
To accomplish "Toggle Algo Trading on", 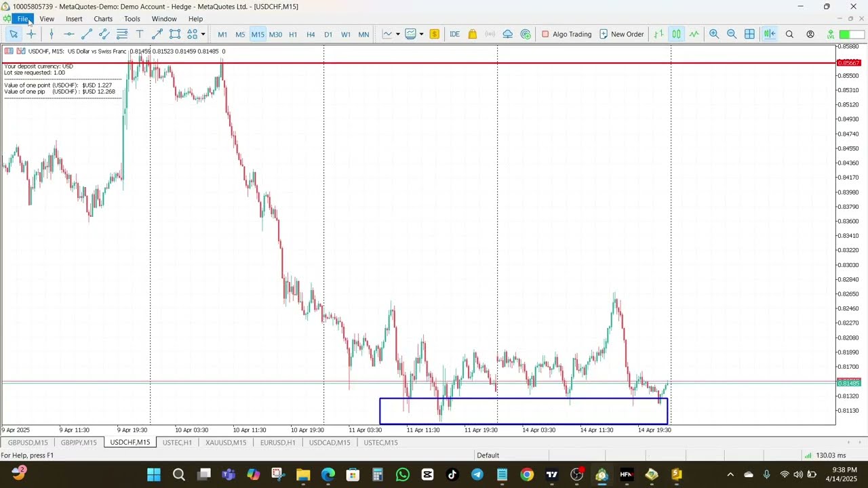I will (566, 34).
